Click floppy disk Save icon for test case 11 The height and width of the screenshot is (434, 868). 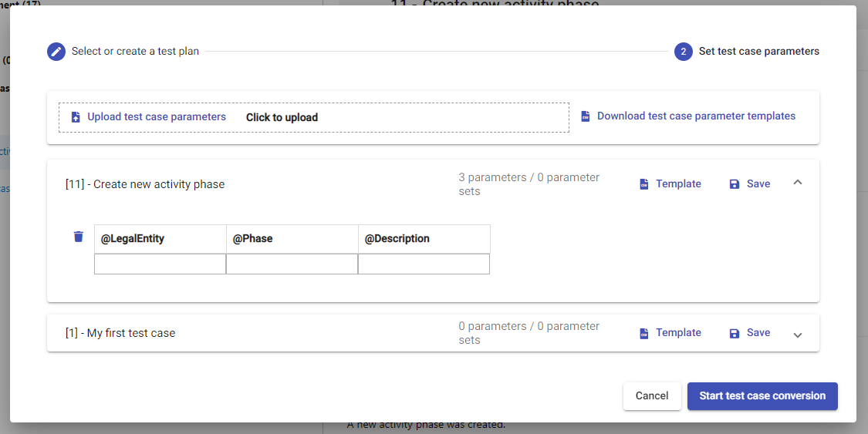tap(735, 184)
